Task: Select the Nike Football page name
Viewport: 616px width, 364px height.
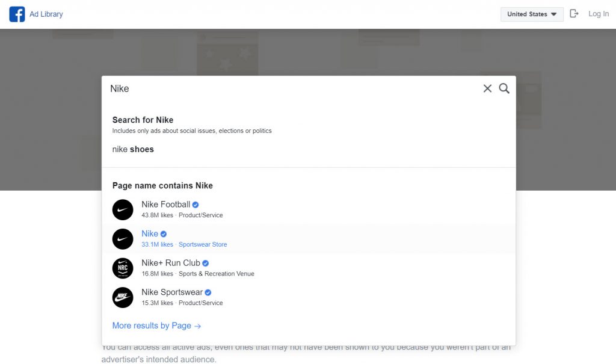Action: coord(165,205)
